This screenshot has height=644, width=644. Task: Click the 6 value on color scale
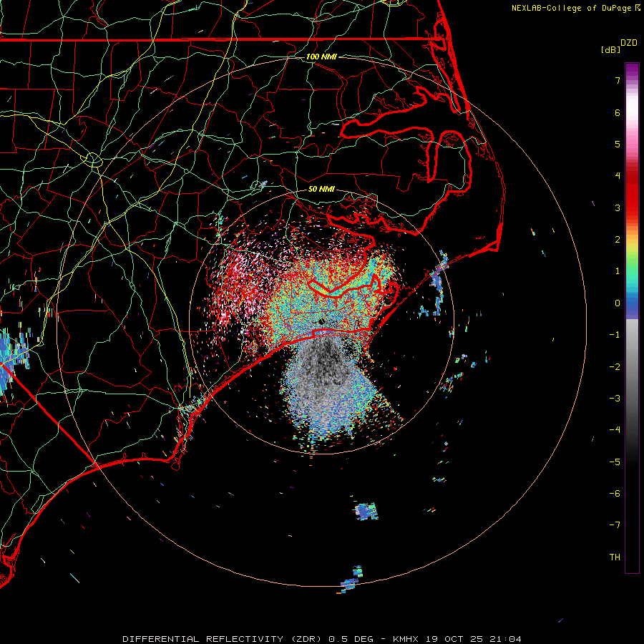click(x=618, y=112)
